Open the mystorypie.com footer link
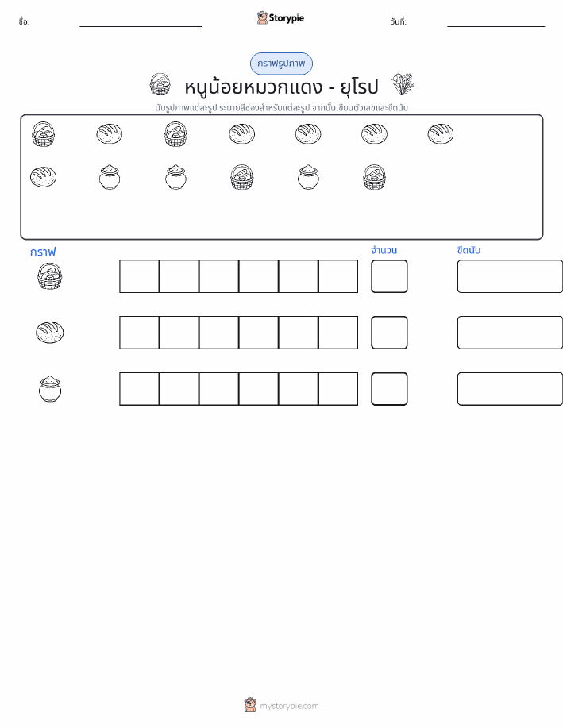The height and width of the screenshot is (728, 563). tap(289, 706)
